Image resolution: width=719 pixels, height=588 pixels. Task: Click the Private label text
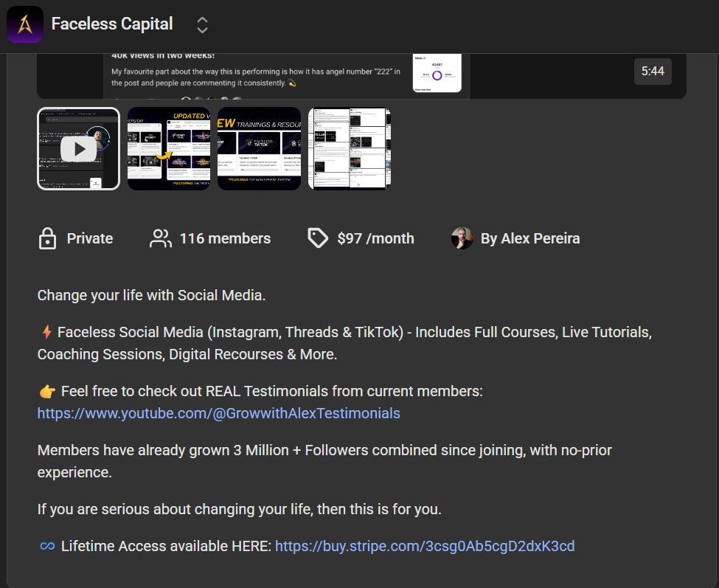90,238
